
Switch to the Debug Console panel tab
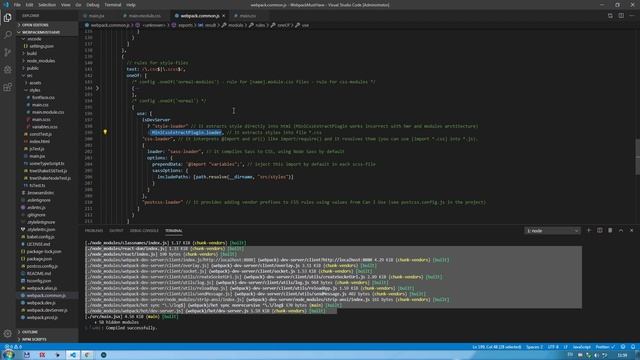pos(144,231)
